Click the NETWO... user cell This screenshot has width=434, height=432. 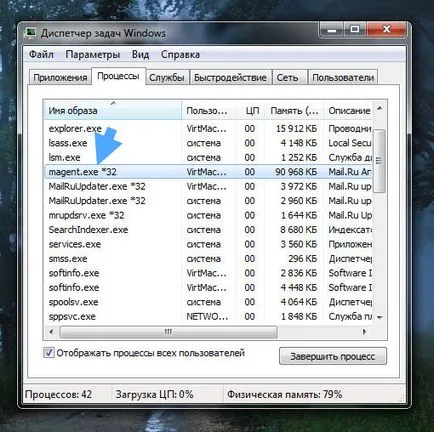(x=207, y=316)
